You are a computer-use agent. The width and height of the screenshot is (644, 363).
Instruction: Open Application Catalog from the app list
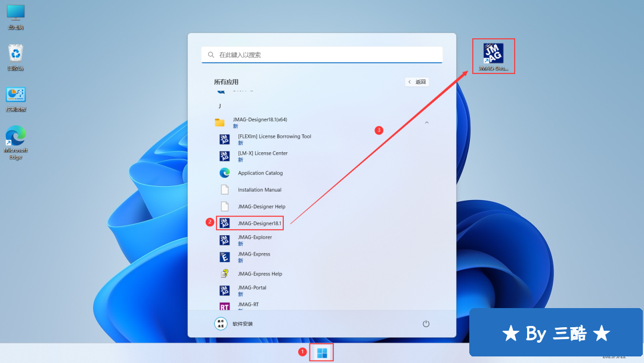point(251,173)
